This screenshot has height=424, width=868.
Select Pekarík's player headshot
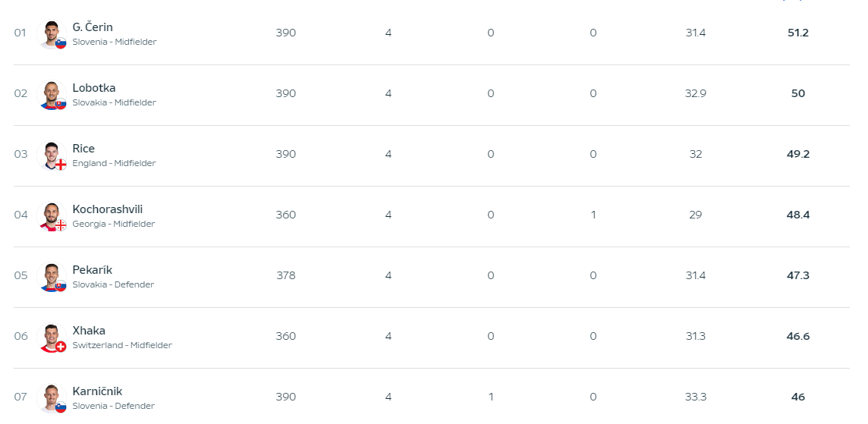[50, 275]
